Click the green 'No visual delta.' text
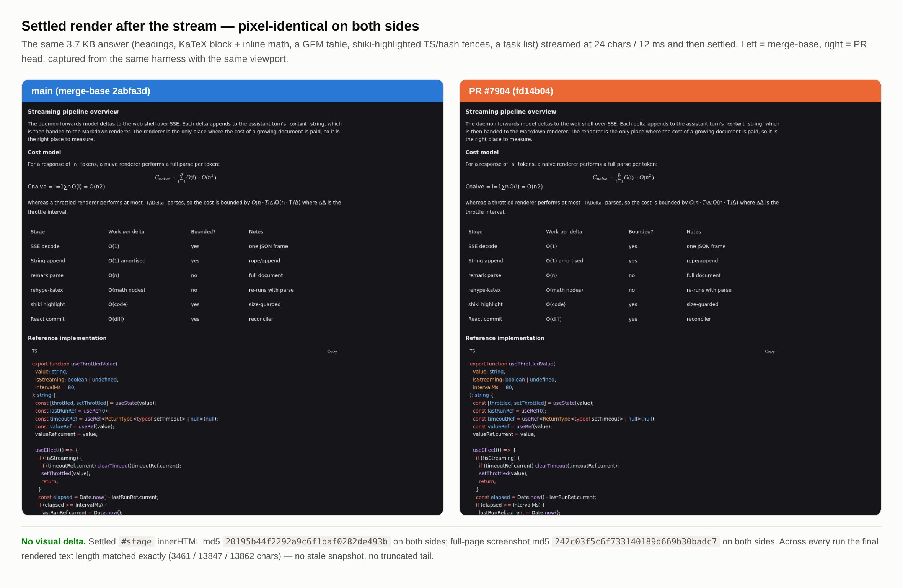Image resolution: width=903 pixels, height=588 pixels. point(54,541)
